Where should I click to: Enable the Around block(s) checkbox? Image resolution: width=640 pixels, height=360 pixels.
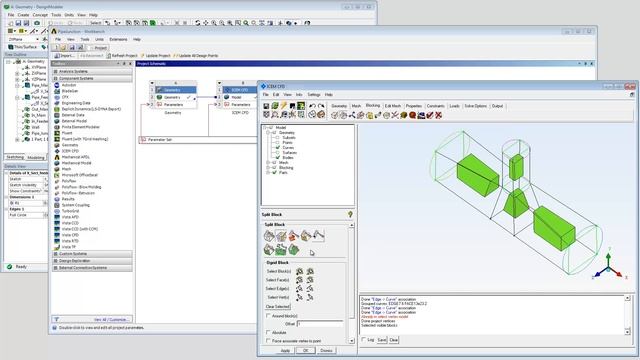pyautogui.click(x=268, y=316)
